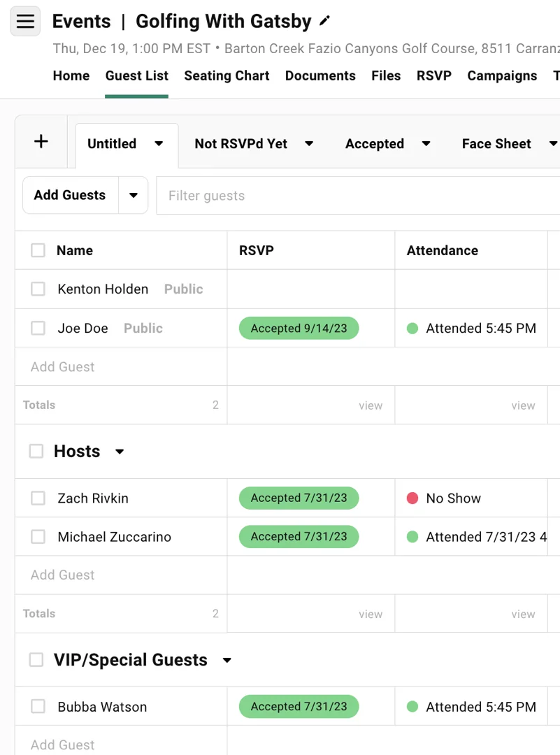Click red No Show dot for Zach Rivkin
Screen dimensions: 560x755
412,498
